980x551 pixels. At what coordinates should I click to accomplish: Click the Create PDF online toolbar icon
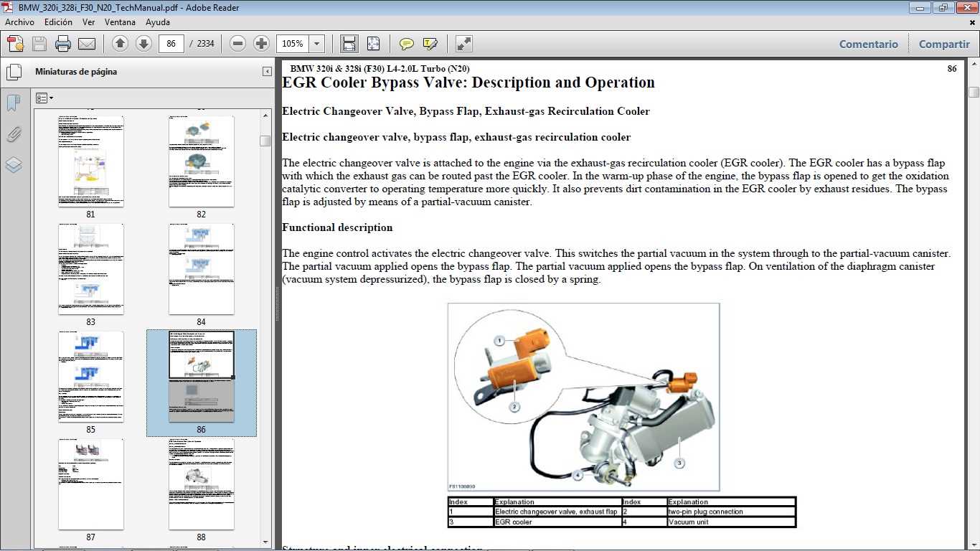[x=15, y=44]
